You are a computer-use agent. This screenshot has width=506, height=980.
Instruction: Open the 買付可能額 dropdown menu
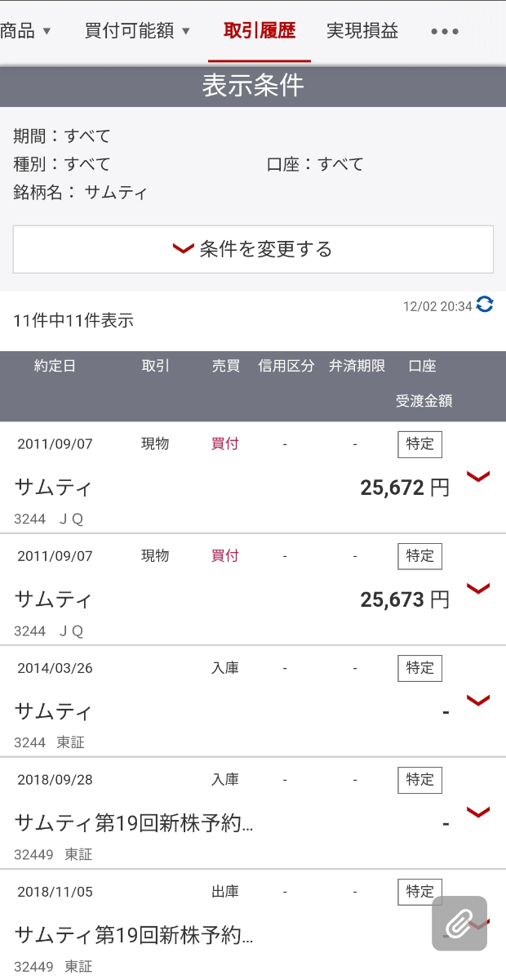(x=137, y=31)
